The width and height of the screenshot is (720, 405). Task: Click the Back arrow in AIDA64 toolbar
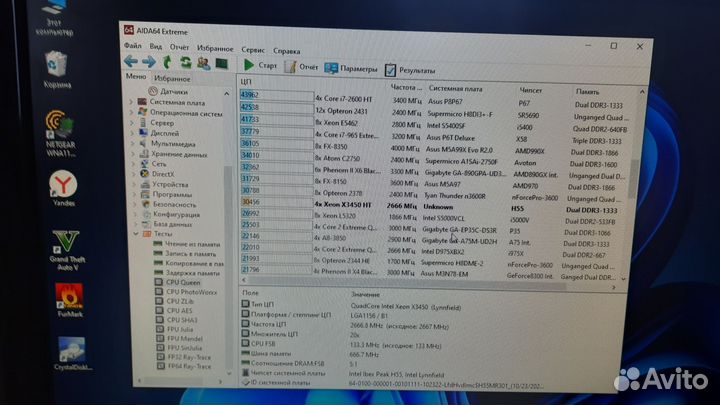pos(132,62)
